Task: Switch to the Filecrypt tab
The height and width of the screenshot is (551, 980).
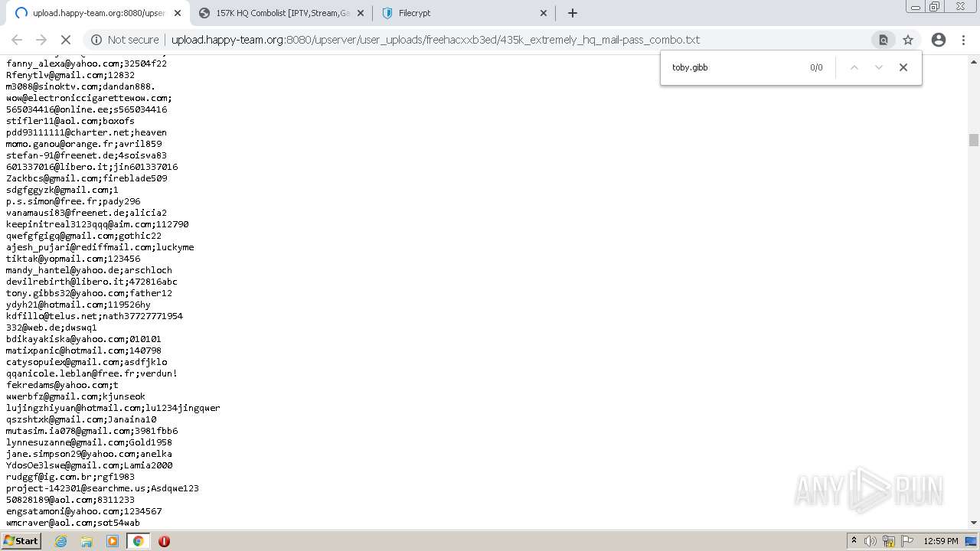Action: tap(463, 13)
